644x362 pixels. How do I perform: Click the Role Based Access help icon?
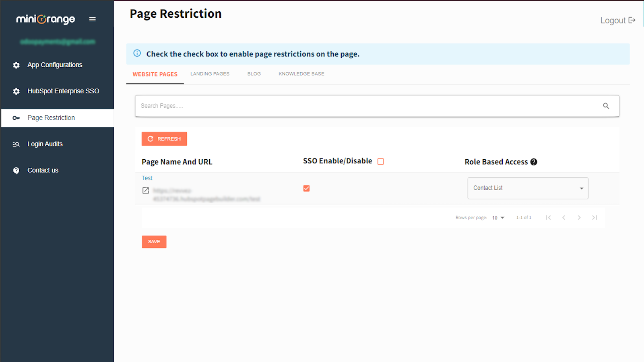[x=534, y=162]
